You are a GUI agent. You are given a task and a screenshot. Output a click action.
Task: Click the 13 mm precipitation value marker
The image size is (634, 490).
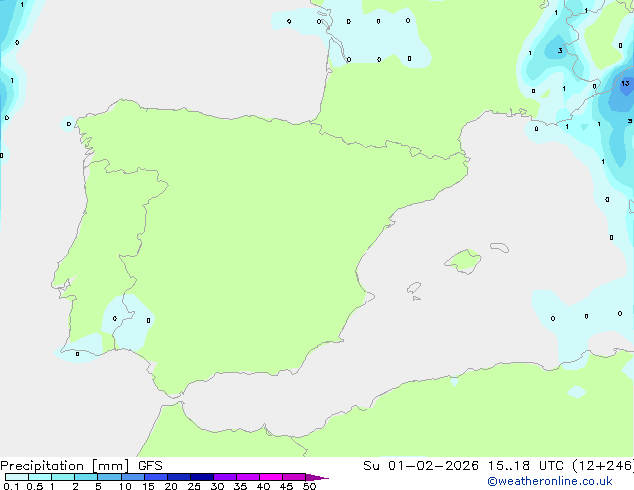pos(625,83)
